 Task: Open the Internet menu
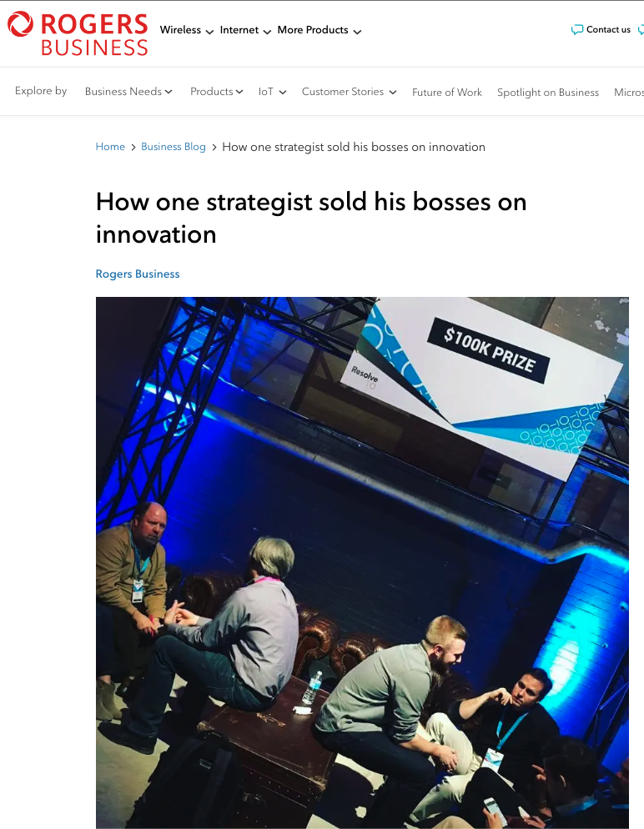(245, 30)
